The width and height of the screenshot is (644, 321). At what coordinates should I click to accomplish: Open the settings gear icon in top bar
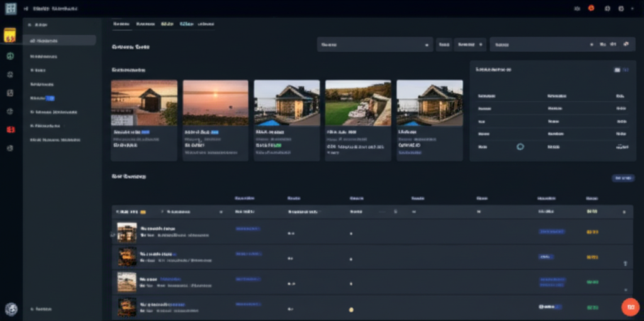pos(621,9)
